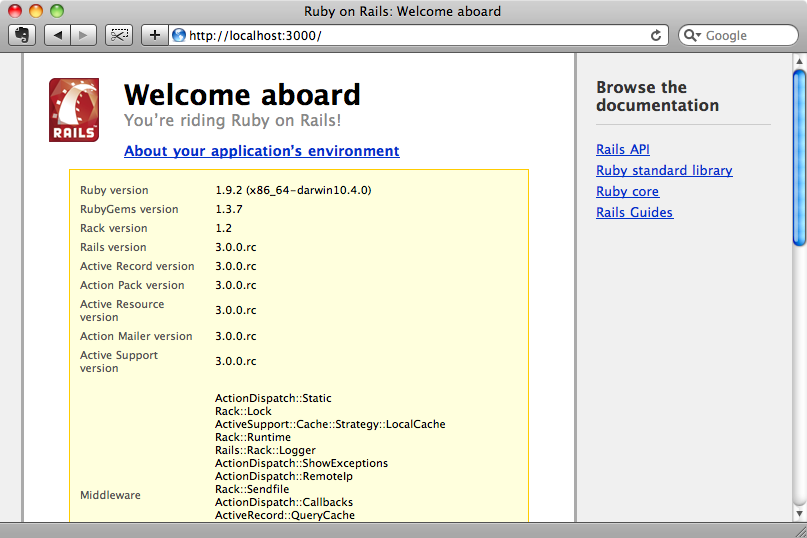
Task: Click the 'Rack::Lock' middleware entry
Action: 243,411
